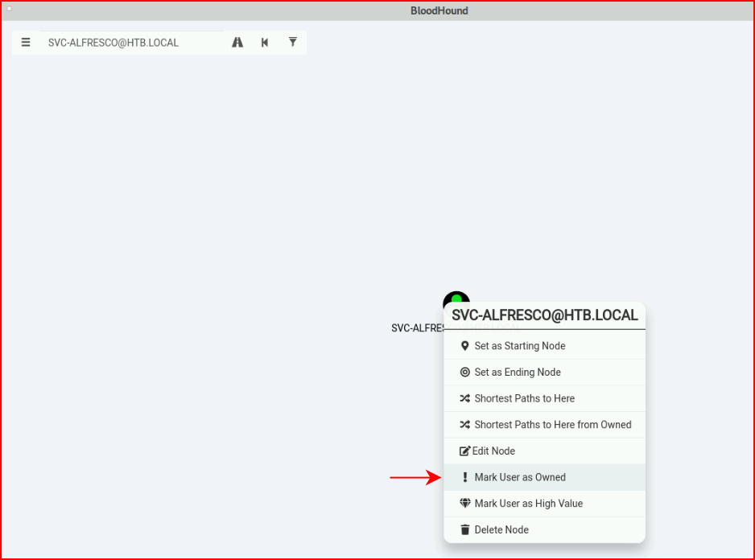Click the exclamation mark icon in context menu
The height and width of the screenshot is (560, 755).
point(464,477)
